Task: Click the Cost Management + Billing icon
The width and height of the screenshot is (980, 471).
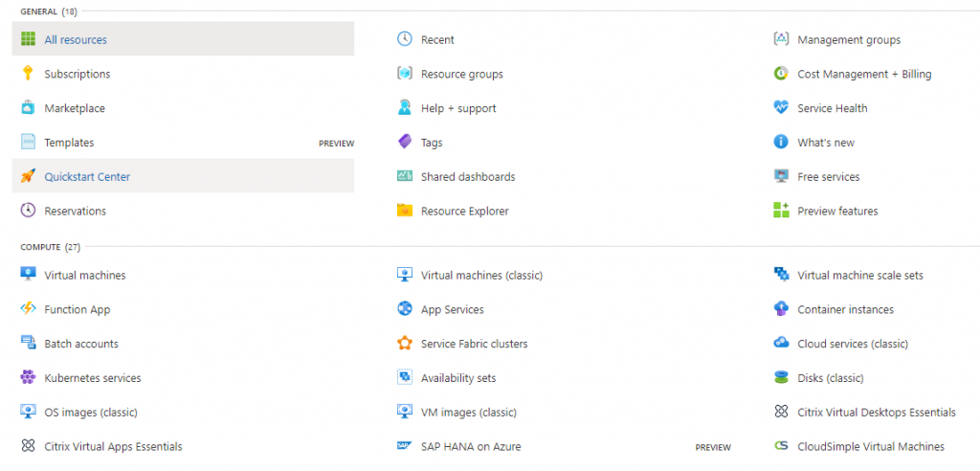Action: [x=781, y=73]
